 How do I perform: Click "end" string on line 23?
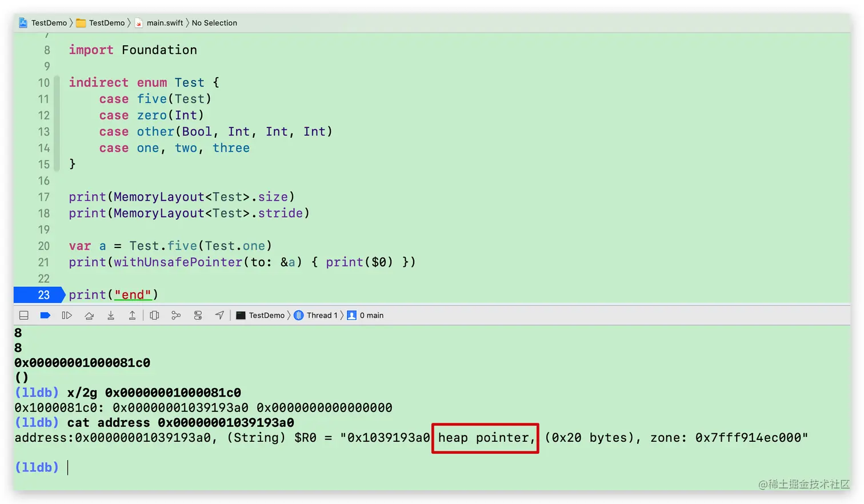133,295
